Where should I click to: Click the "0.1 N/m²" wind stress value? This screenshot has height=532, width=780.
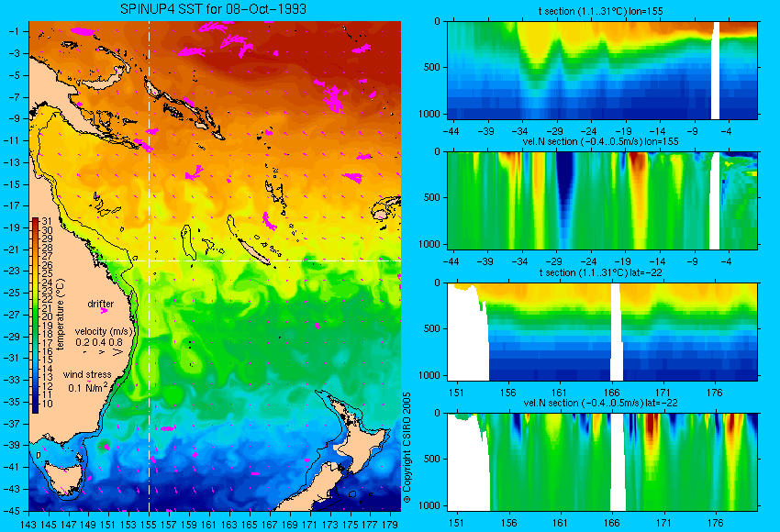coord(87,387)
